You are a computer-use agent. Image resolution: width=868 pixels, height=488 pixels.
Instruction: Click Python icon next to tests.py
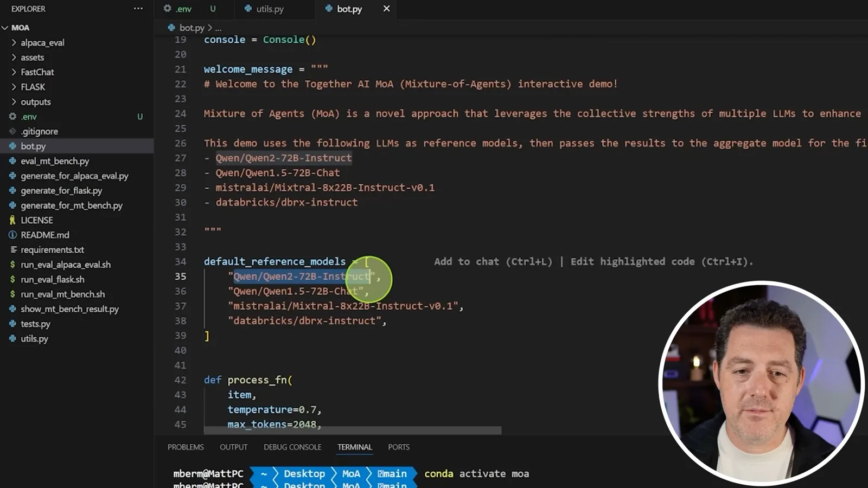coord(12,324)
